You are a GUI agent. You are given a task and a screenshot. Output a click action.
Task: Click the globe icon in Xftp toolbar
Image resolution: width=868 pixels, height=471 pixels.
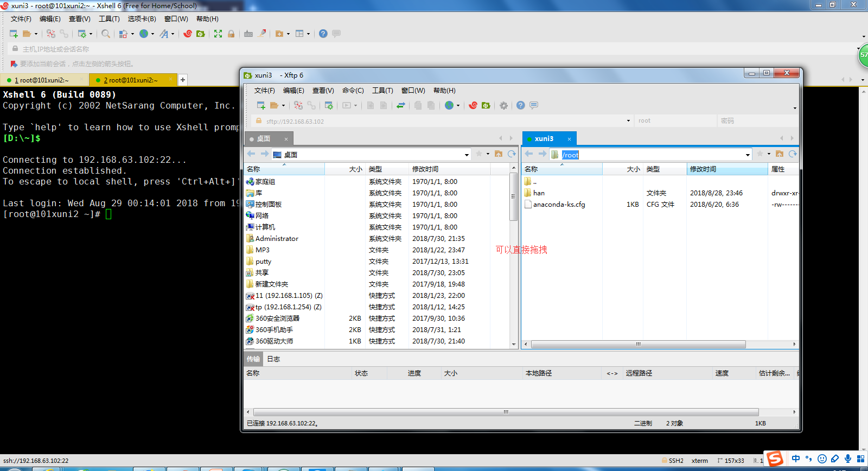449,105
